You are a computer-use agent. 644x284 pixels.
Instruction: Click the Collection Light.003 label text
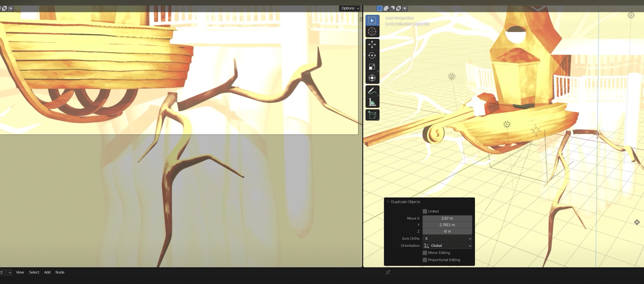407,24
